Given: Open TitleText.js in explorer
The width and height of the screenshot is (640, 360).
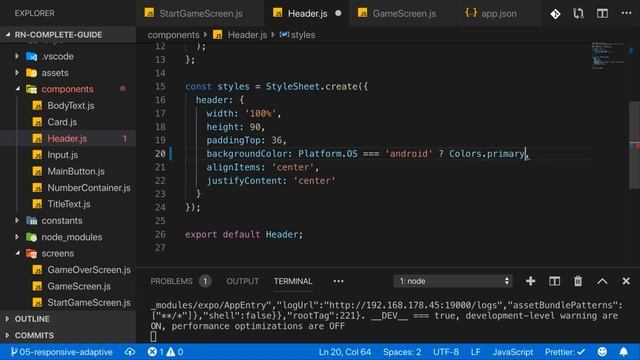Looking at the screenshot, I should [x=68, y=204].
